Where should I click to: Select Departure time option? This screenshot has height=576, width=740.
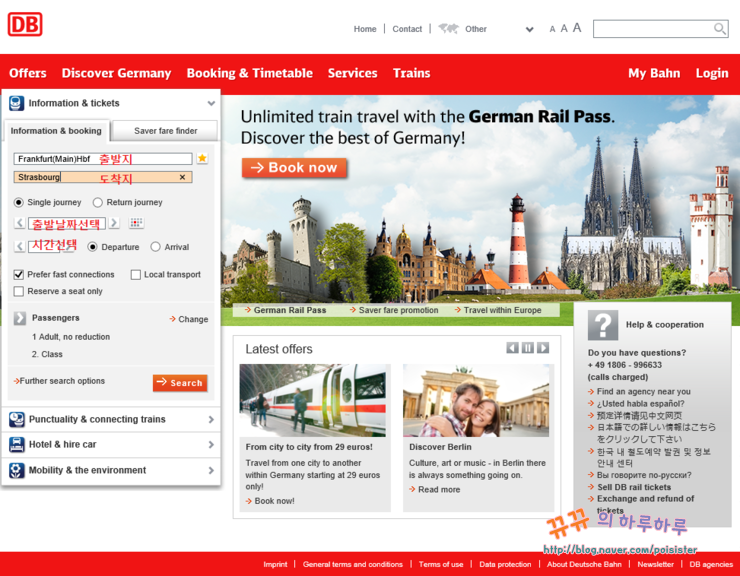coord(92,247)
